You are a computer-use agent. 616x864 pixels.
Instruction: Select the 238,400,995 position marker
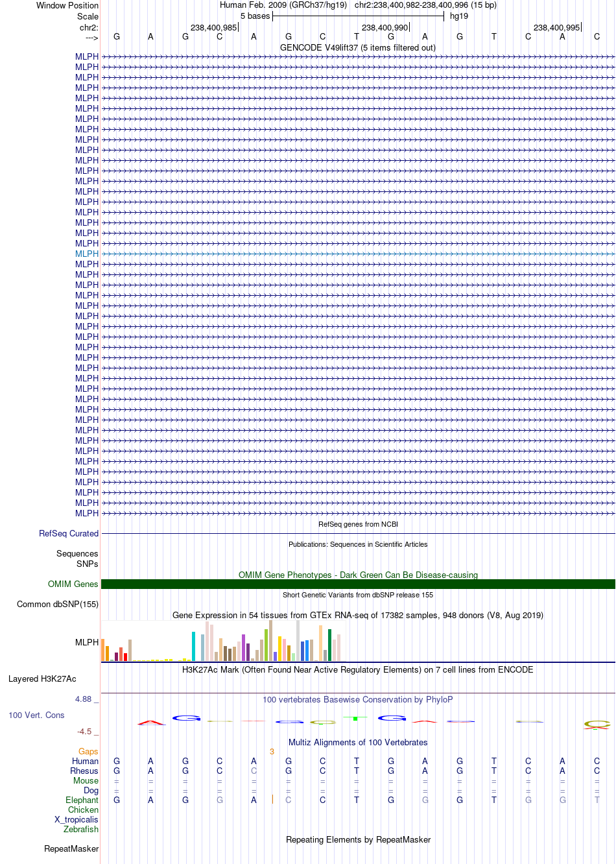tap(557, 27)
